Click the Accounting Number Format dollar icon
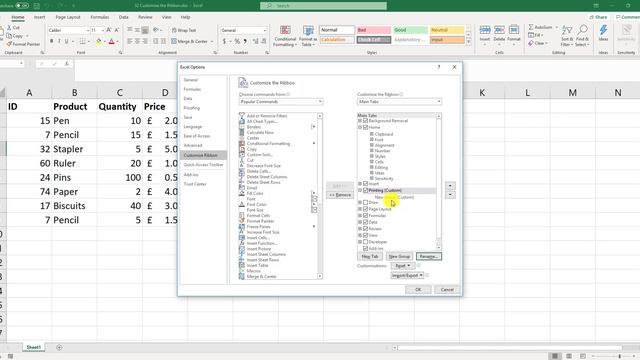Viewport: 640px width, 360px height. [224, 41]
